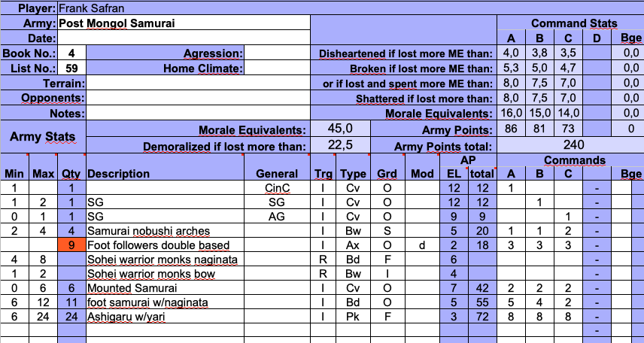Select the orange Qty cell showing 9
644x343 pixels.
pyautogui.click(x=71, y=244)
